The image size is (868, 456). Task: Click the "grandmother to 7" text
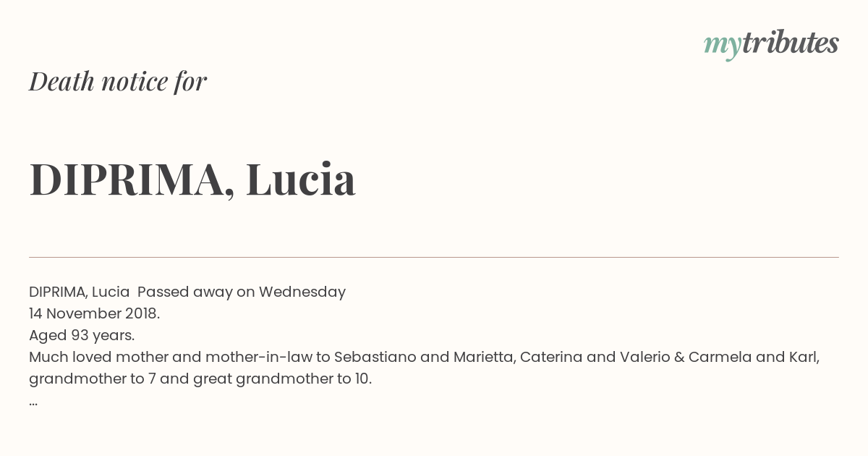87,379
